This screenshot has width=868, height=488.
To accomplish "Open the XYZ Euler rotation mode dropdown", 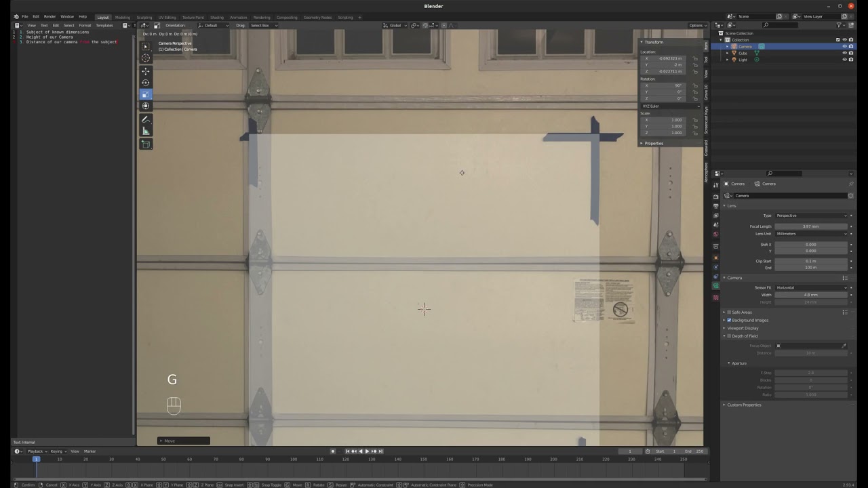I will pyautogui.click(x=671, y=106).
